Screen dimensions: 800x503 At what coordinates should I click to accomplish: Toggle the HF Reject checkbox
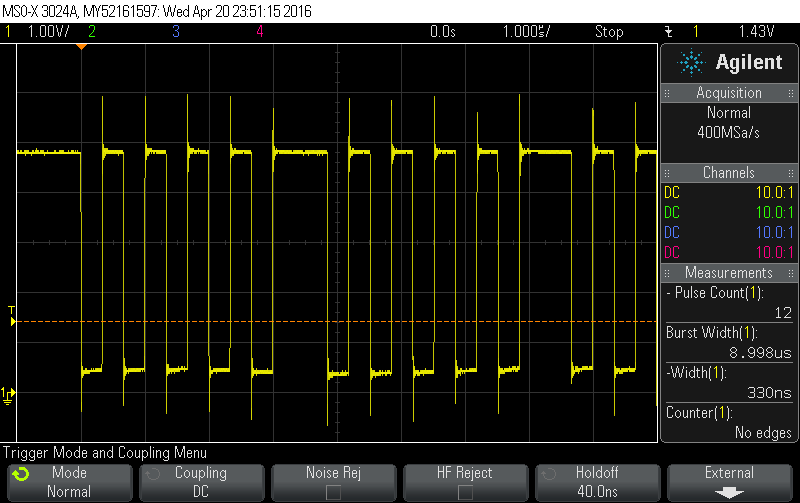click(x=465, y=492)
